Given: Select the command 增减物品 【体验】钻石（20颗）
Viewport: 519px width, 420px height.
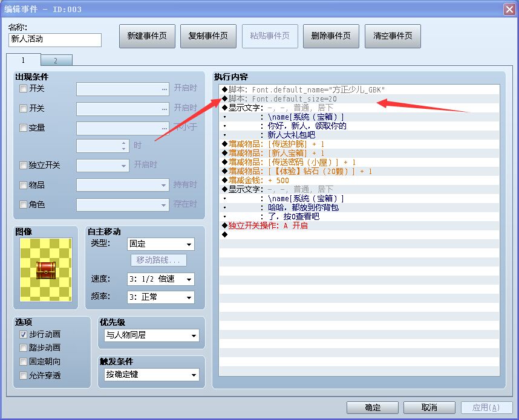Looking at the screenshot, I should (x=359, y=171).
